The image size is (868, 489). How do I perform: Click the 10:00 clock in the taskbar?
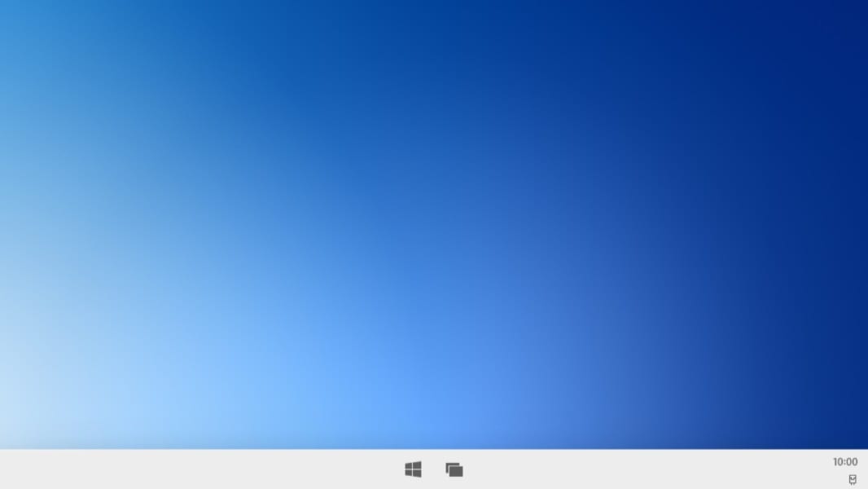844,462
